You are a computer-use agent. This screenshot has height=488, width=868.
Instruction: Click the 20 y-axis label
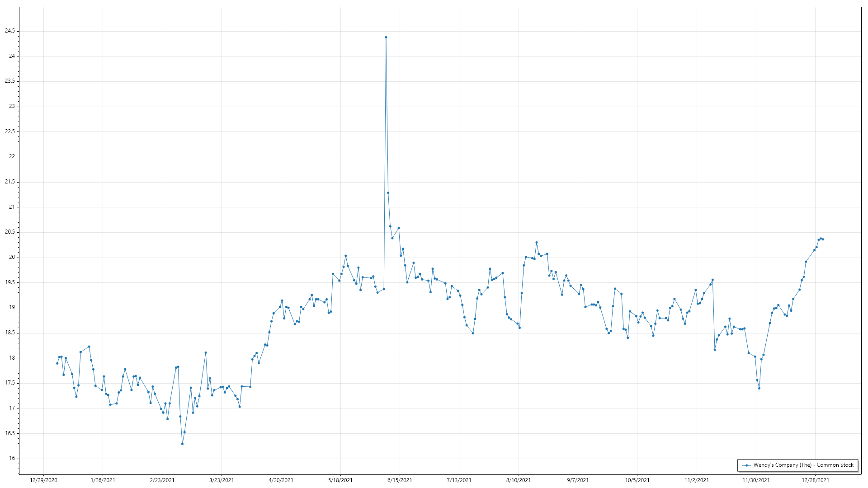click(12, 258)
